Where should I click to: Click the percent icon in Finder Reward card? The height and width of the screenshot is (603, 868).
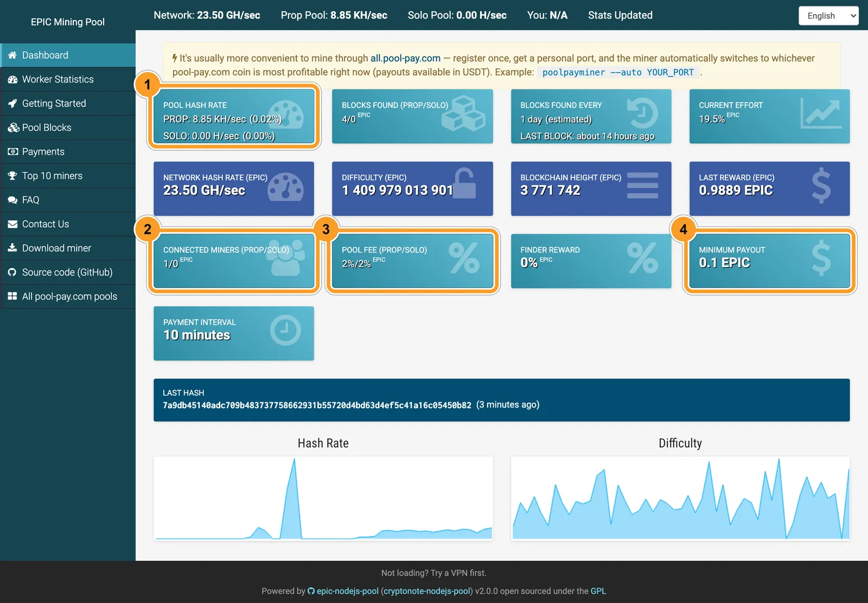click(x=643, y=258)
